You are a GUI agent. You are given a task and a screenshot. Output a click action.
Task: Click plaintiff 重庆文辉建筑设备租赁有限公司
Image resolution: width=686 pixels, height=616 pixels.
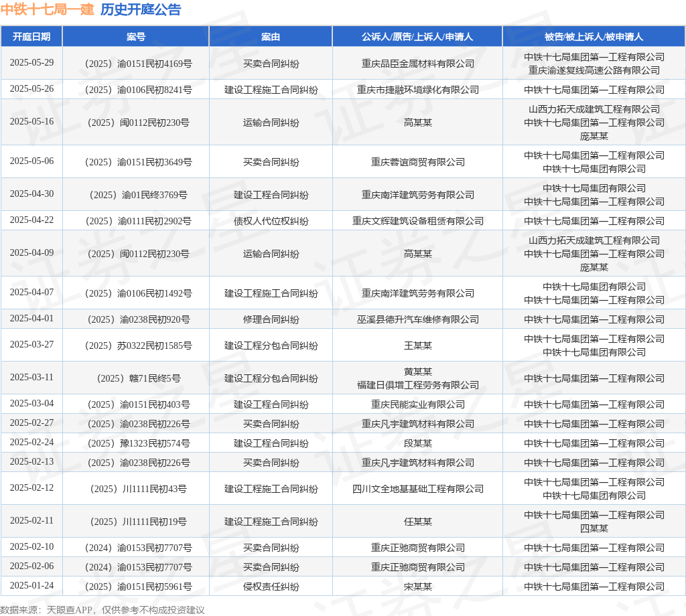pos(418,221)
